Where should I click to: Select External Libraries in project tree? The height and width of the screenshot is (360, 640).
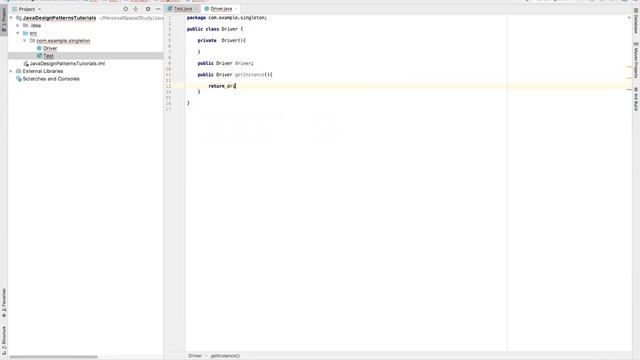(42, 71)
